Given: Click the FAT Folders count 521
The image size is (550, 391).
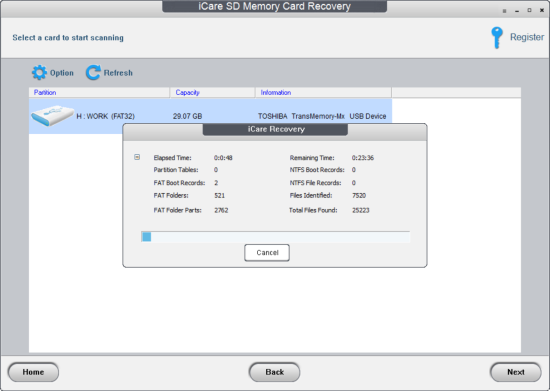Looking at the screenshot, I should pyautogui.click(x=220, y=195).
